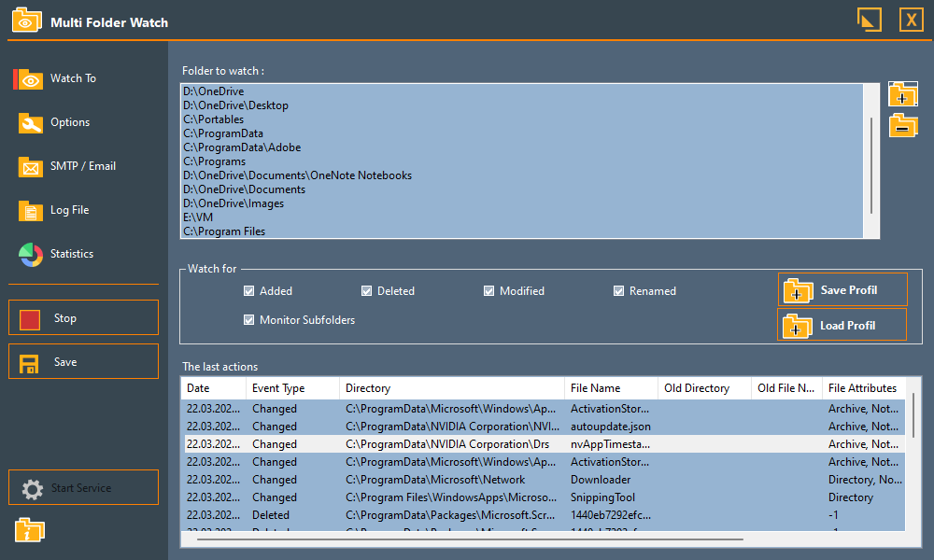Uncheck the Added checkbox
This screenshot has width=934, height=560.
click(x=249, y=291)
